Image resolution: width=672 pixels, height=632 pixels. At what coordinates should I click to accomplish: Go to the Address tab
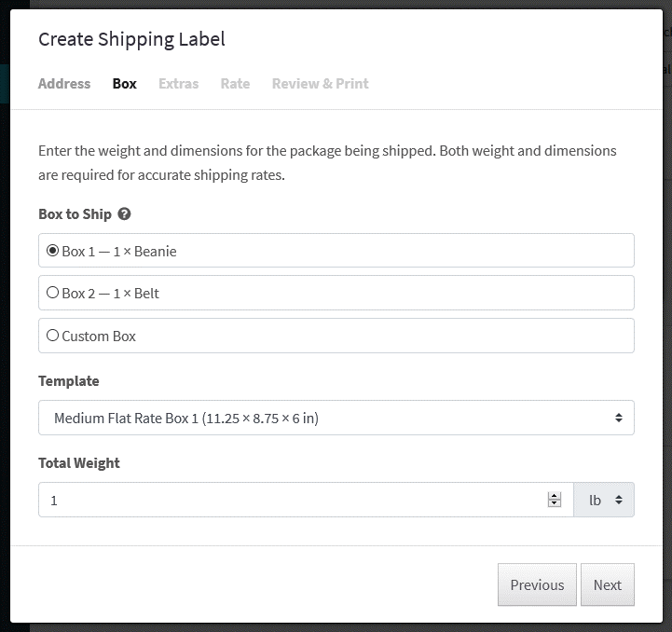64,84
